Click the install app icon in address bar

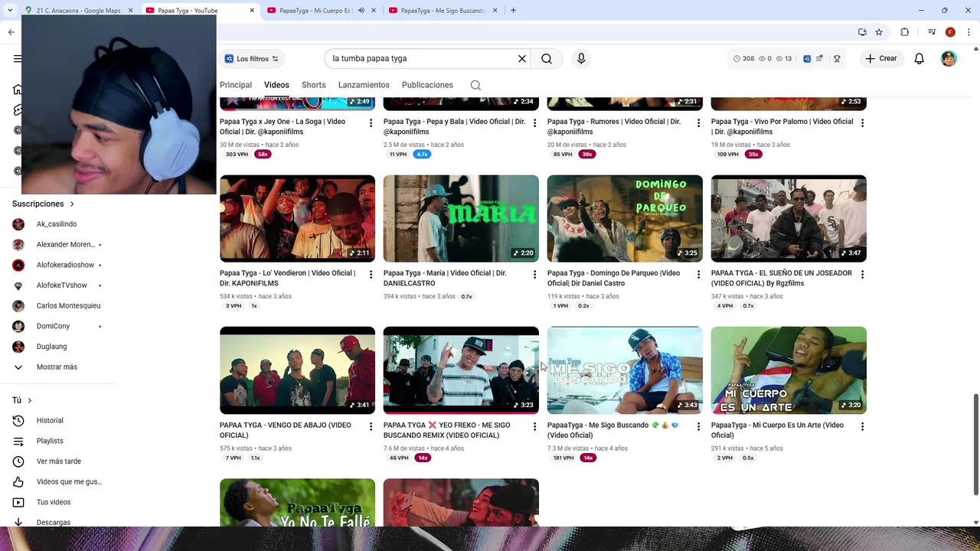click(x=862, y=32)
